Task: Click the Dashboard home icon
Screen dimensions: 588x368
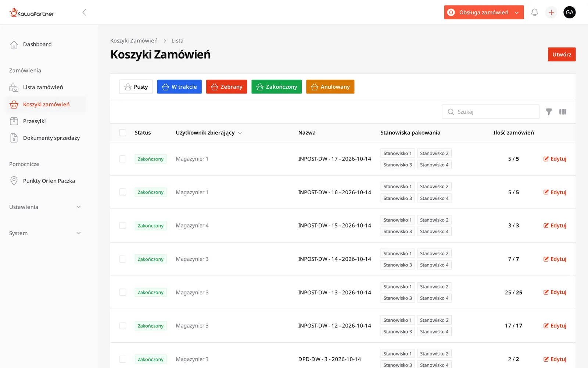Action: 14,45
